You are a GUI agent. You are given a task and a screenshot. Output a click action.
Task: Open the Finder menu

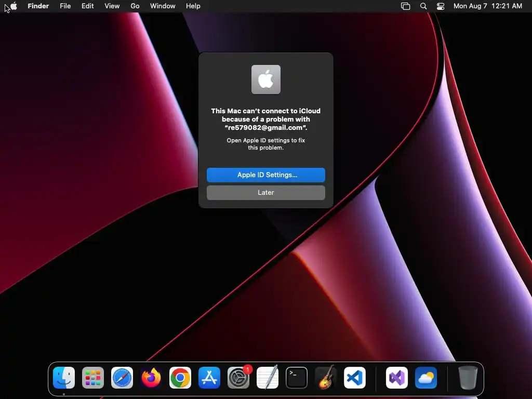pyautogui.click(x=38, y=6)
